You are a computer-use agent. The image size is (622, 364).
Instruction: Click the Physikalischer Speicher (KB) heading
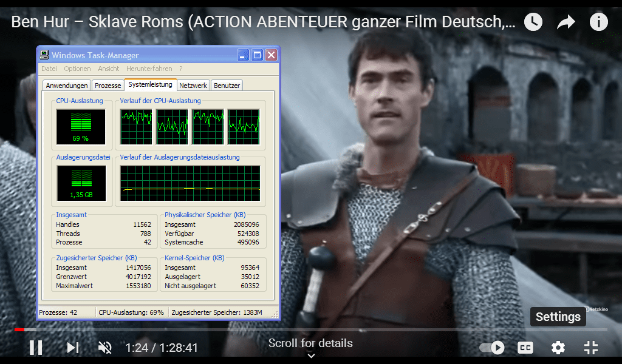[205, 215]
